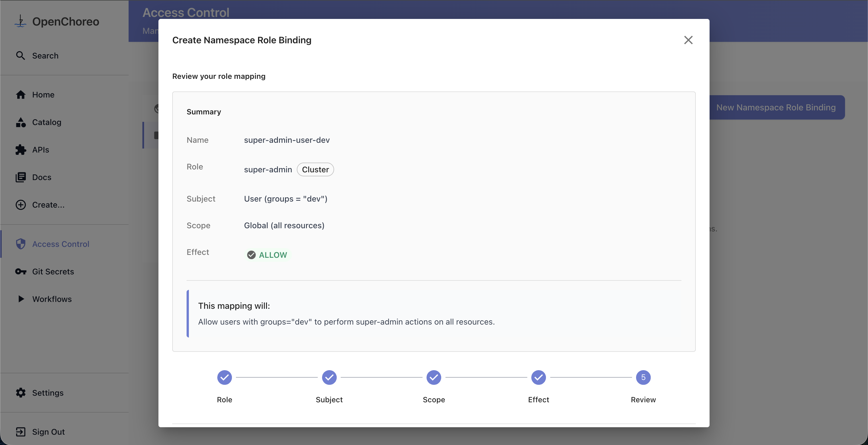Click the Docs library icon
This screenshot has height=445, width=868.
(21, 177)
